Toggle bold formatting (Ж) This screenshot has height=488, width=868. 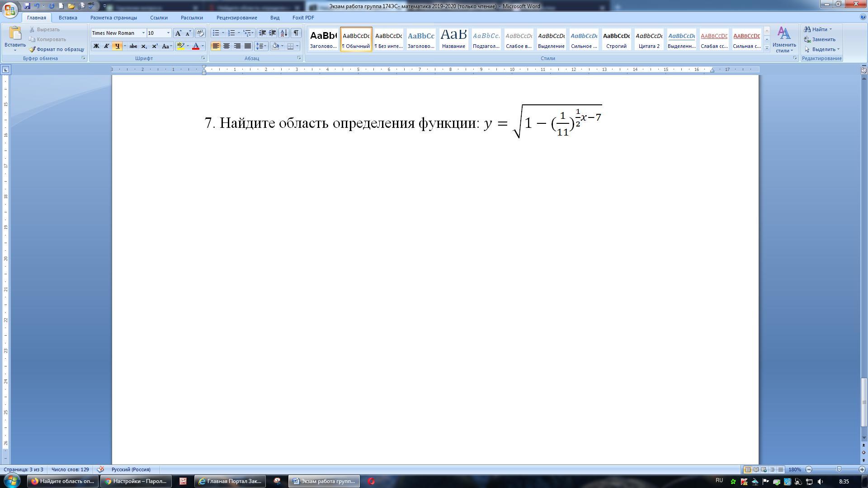[96, 46]
